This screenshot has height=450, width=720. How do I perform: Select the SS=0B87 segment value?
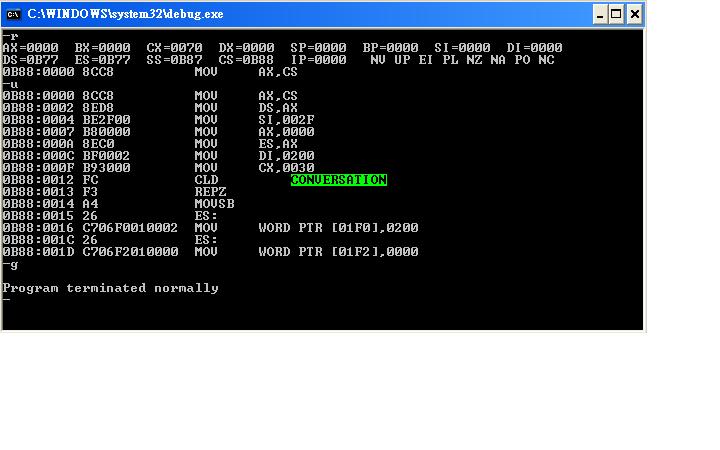pyautogui.click(x=174, y=60)
